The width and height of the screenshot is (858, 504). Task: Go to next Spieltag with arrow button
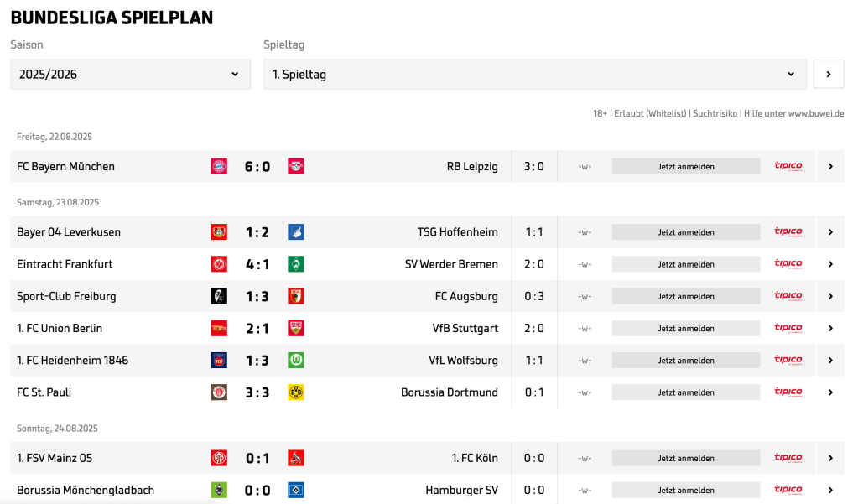829,75
